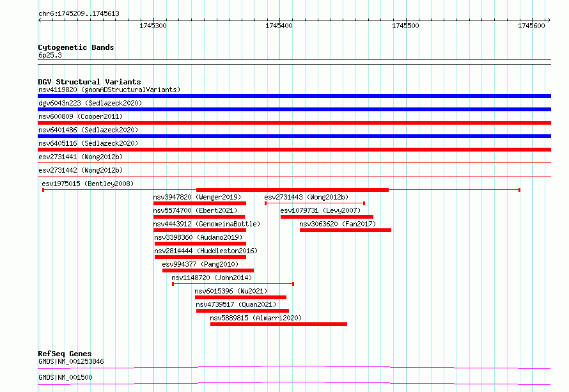The width and height of the screenshot is (569, 392).
Task: Click the red nsv6405116 variant bar
Action: click(x=294, y=150)
